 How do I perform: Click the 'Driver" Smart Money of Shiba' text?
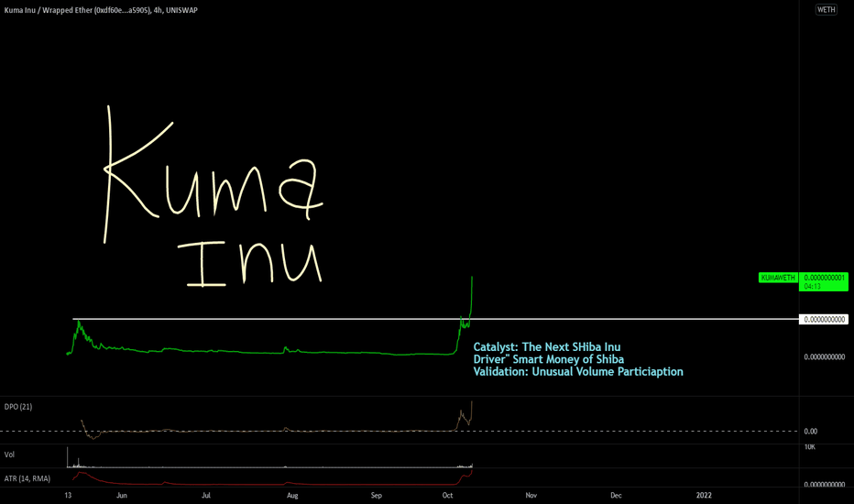pos(549,359)
